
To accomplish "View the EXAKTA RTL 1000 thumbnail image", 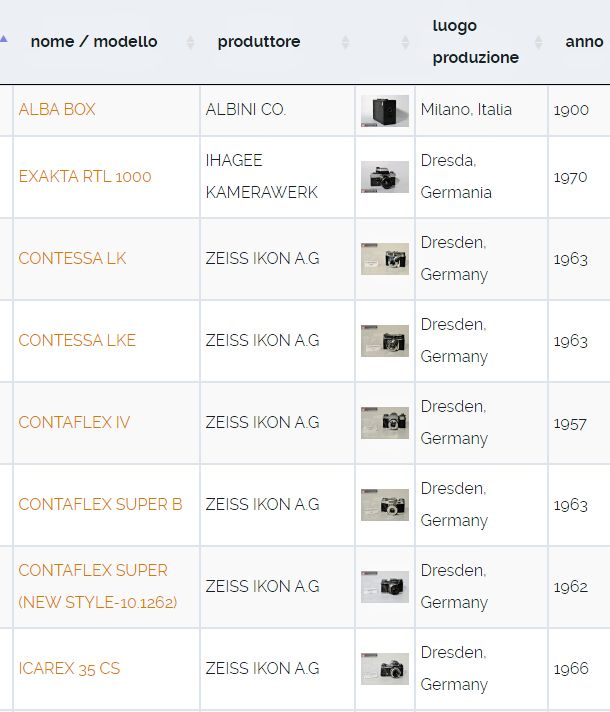I will pyautogui.click(x=385, y=177).
